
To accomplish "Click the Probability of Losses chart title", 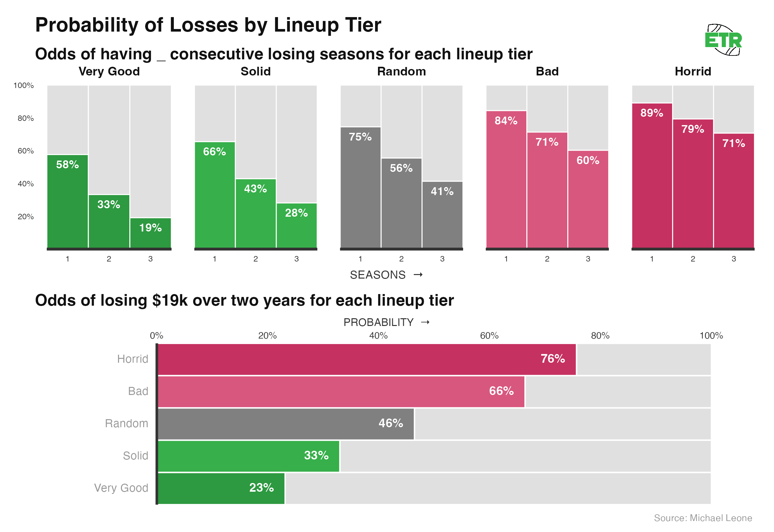I will (x=208, y=25).
